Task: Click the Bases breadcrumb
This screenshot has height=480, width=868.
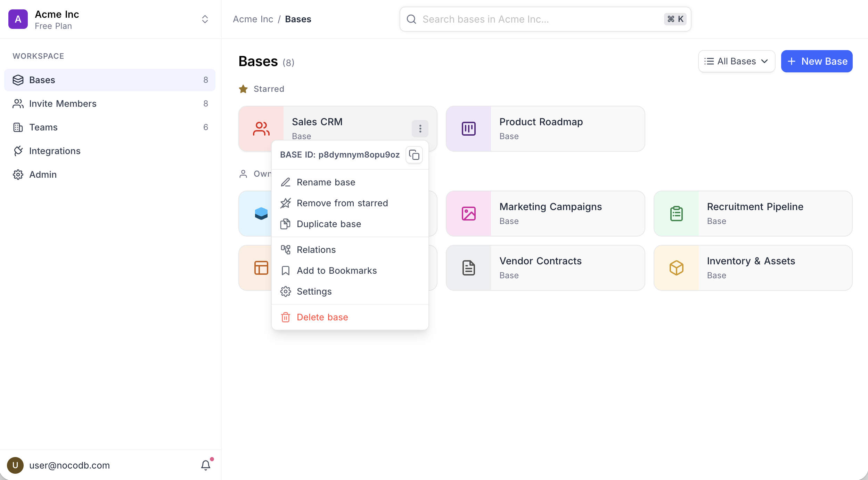Action: tap(298, 19)
